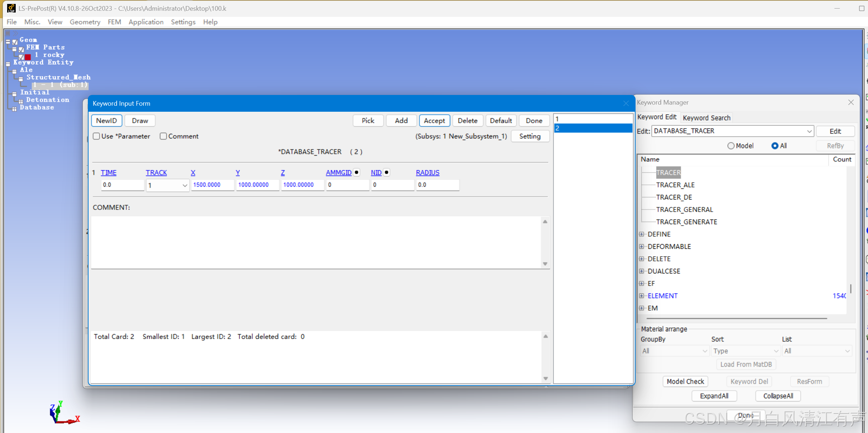This screenshot has width=868, height=433.
Task: Expand the Detonation tree node
Action: 21,101
